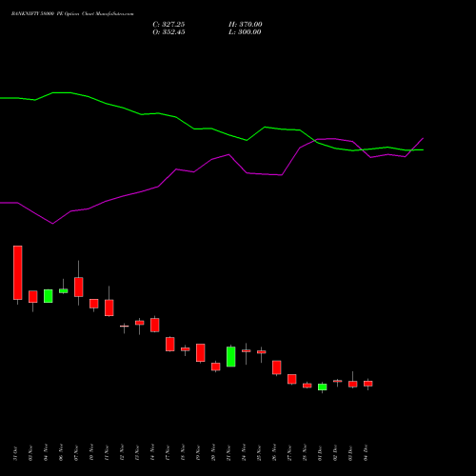Select the 20 Nov date label

(x=213, y=452)
